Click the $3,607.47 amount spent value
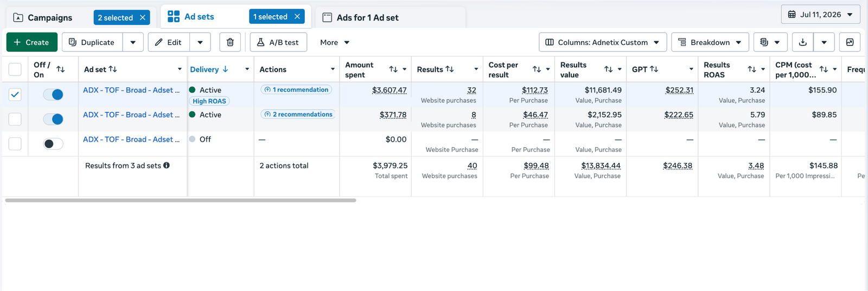The width and height of the screenshot is (868, 291). (389, 90)
